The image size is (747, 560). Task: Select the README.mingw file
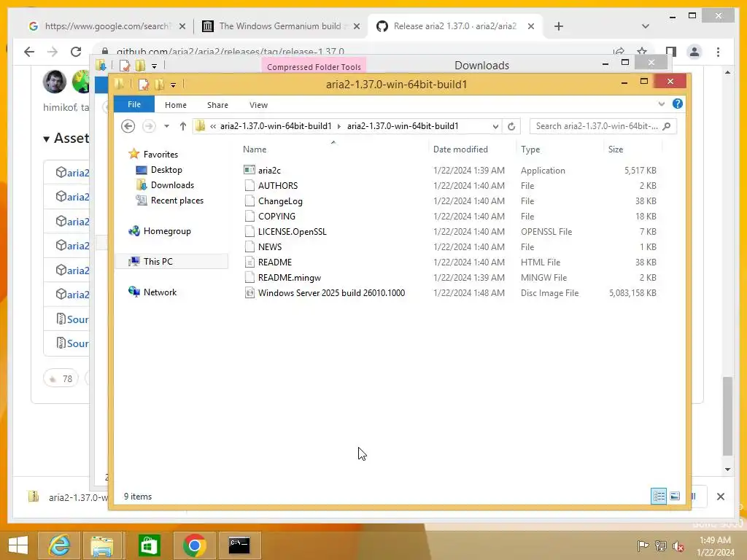289,277
